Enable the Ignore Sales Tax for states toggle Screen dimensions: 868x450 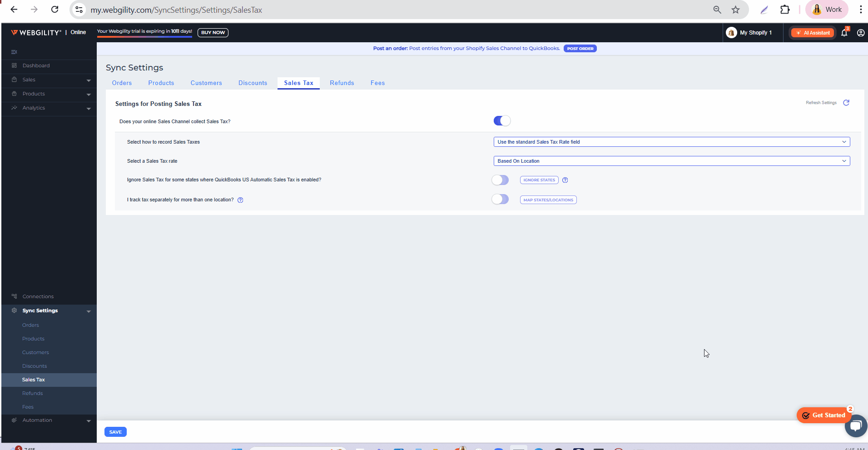click(500, 180)
